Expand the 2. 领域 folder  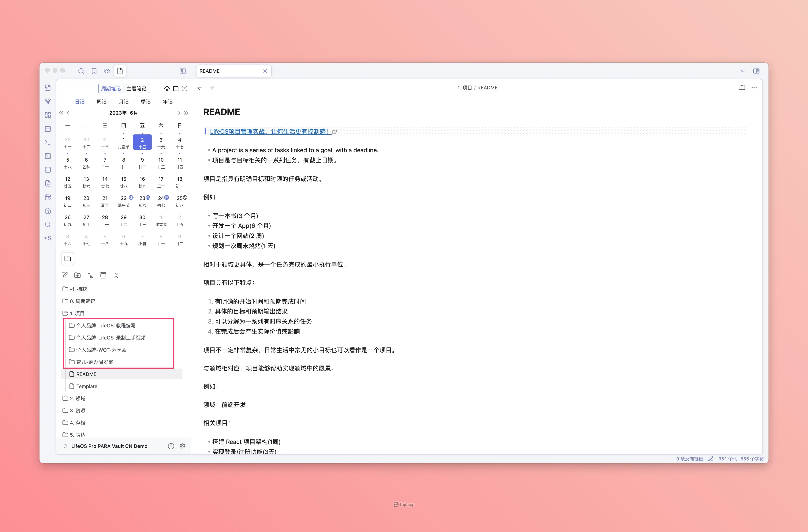(77, 398)
